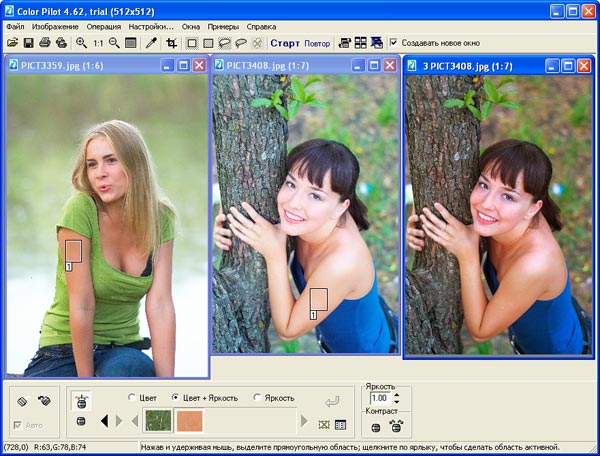Select the Цвет radio button
This screenshot has height=456, width=600.
[131, 397]
